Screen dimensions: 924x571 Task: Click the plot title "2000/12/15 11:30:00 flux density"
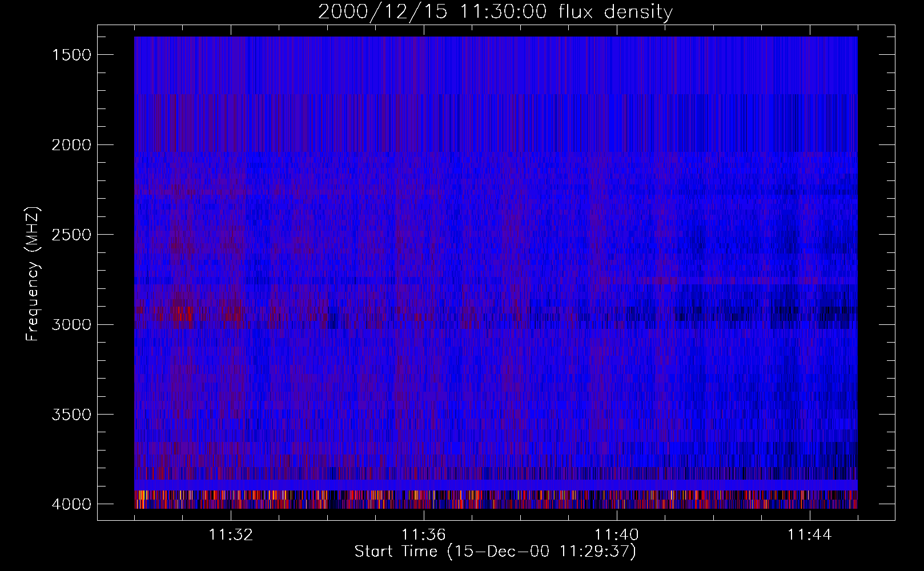tap(495, 12)
